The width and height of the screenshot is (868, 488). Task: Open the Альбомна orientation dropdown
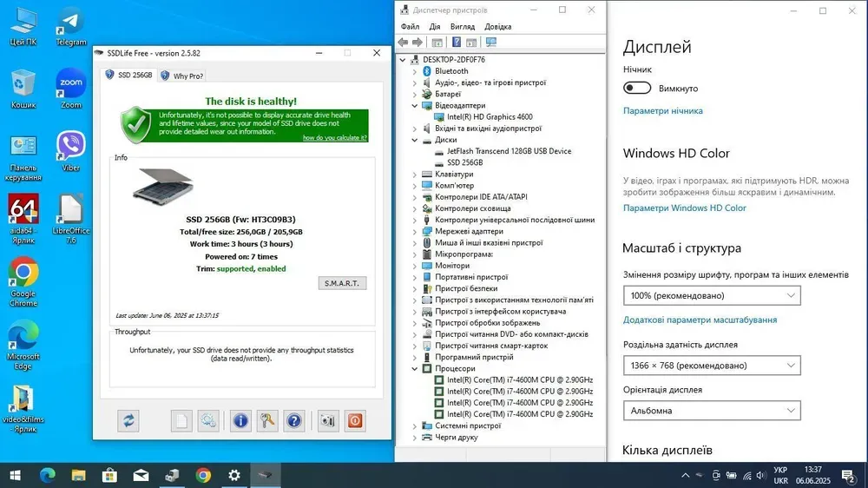(712, 411)
